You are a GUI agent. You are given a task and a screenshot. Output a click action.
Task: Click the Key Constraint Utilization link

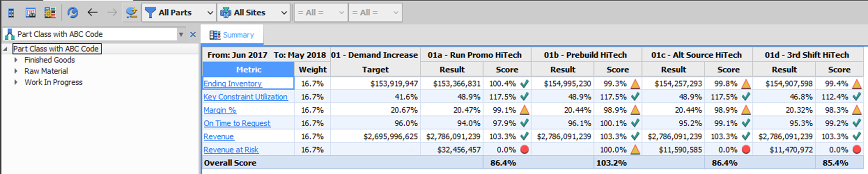pos(245,97)
